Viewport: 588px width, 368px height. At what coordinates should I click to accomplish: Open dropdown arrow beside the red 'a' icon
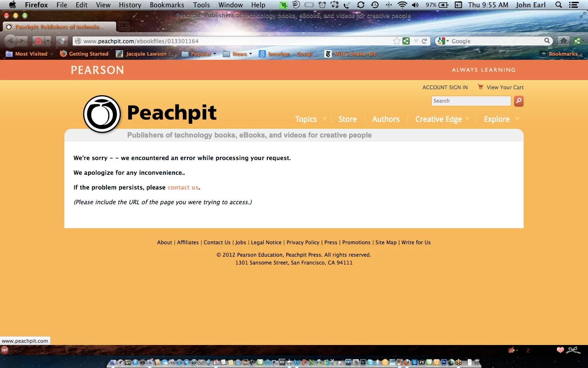click(48, 41)
